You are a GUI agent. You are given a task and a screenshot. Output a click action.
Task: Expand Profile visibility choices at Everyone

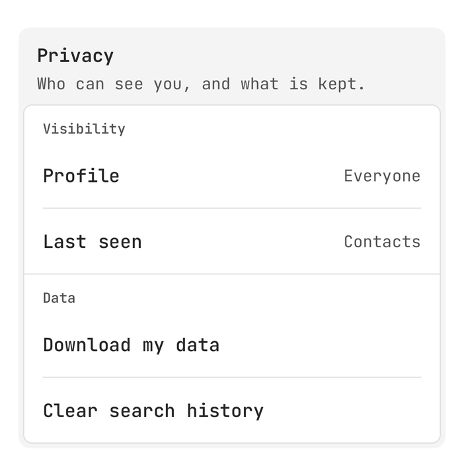[382, 176]
